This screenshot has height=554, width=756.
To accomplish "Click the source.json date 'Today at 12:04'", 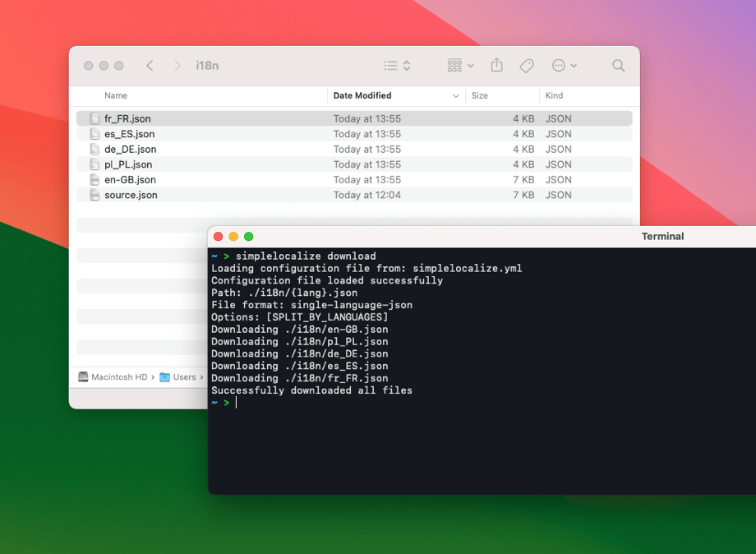I will [x=367, y=196].
